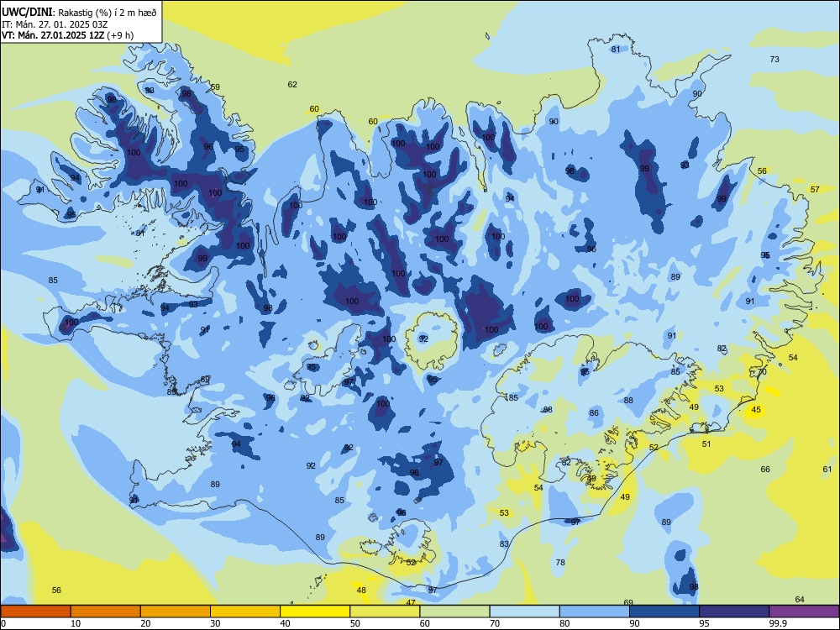Pick the pale green 60–70 colorbar segment
This screenshot has width=840, height=630.
[454, 612]
